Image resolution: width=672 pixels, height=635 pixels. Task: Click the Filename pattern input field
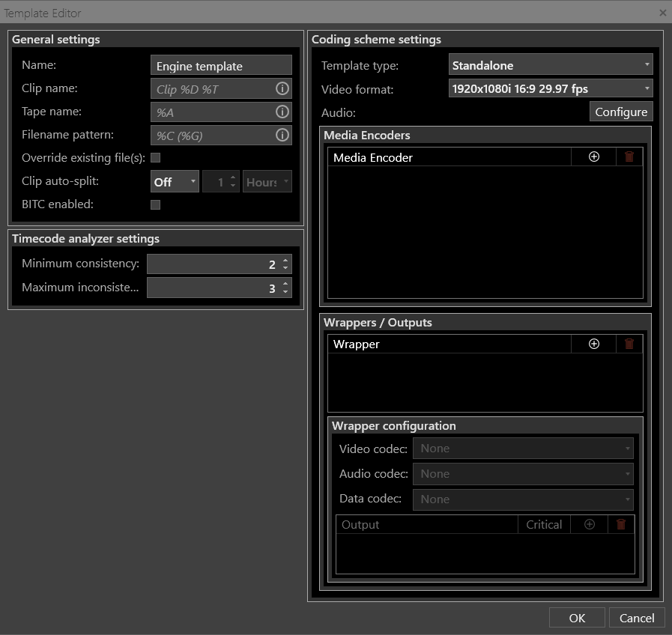221,135
